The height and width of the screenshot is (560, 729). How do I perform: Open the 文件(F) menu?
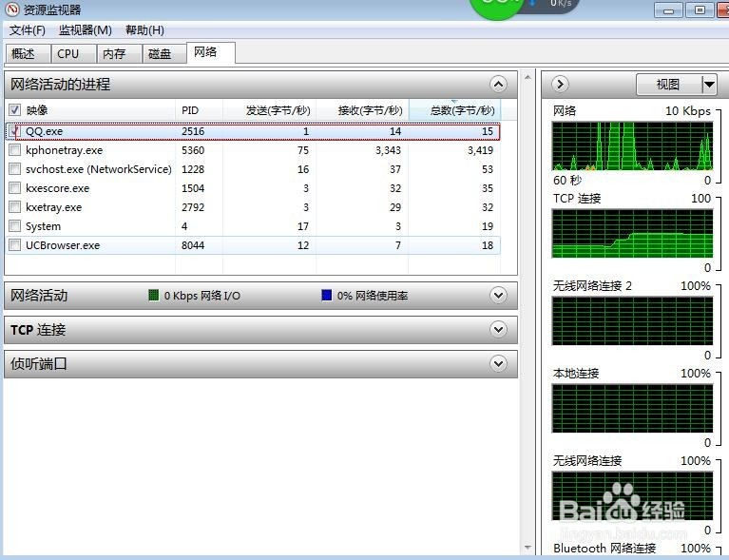(x=28, y=30)
